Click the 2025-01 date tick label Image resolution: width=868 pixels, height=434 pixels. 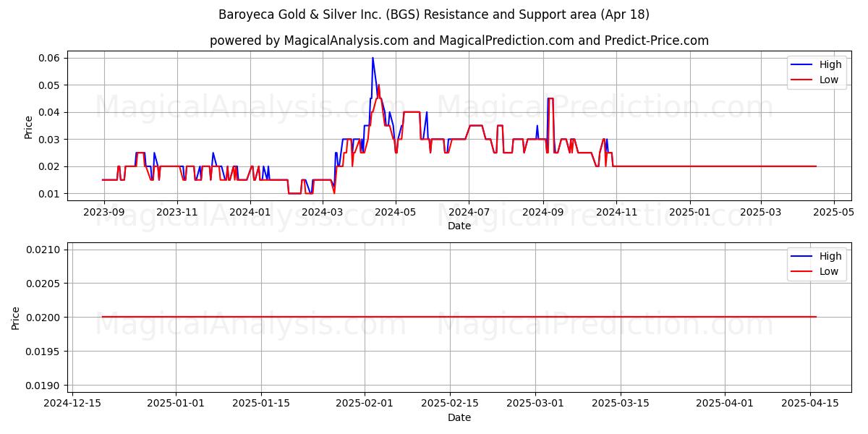click(689, 212)
